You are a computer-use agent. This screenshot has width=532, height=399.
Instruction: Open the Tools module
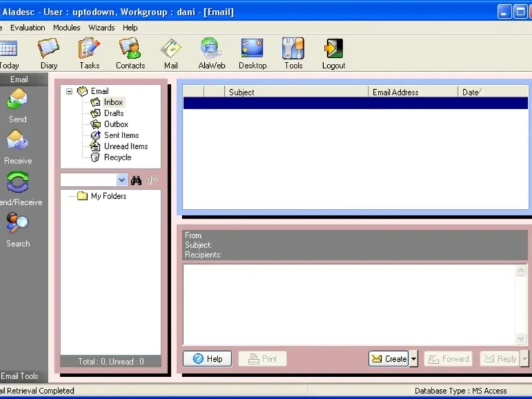coord(293,54)
